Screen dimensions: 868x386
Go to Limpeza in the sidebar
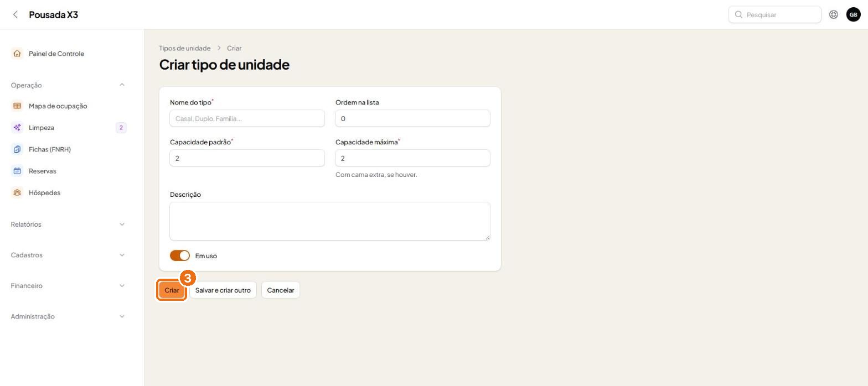click(x=69, y=128)
